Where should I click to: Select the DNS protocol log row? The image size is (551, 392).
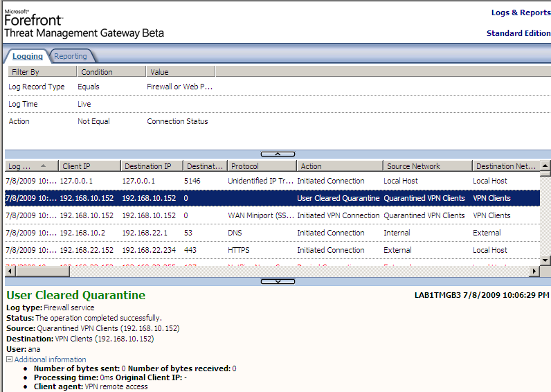coord(272,233)
